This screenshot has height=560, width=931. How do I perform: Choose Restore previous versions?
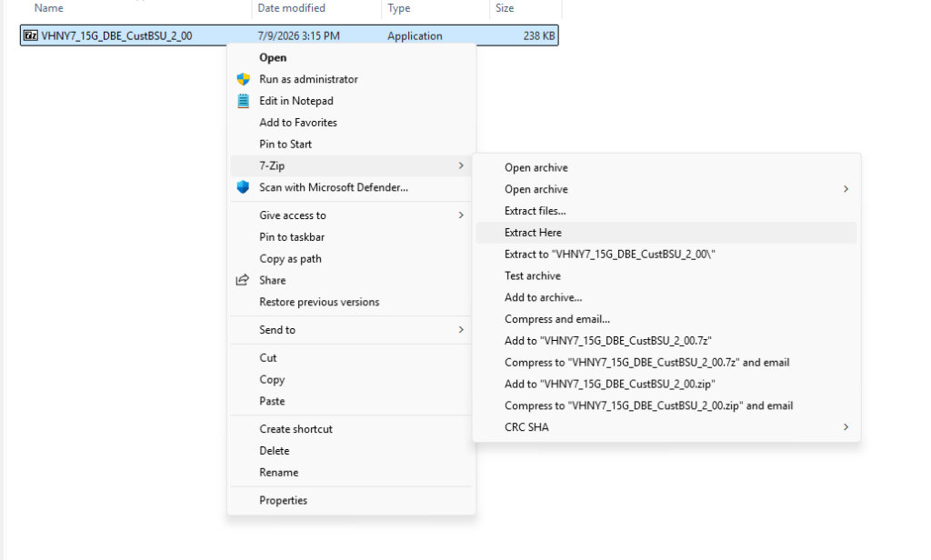352,302
